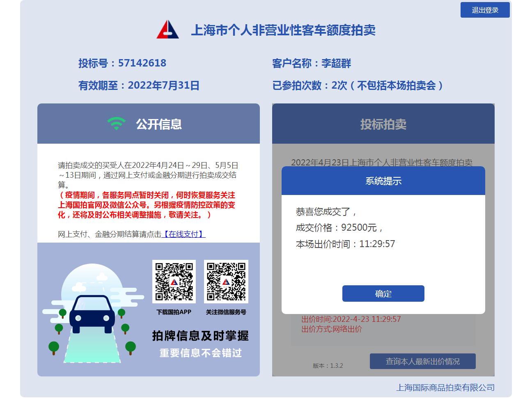Click the 上海国际商品拍卖有限公司 footer text
Viewport: 532px width, 399px height.
(445, 388)
